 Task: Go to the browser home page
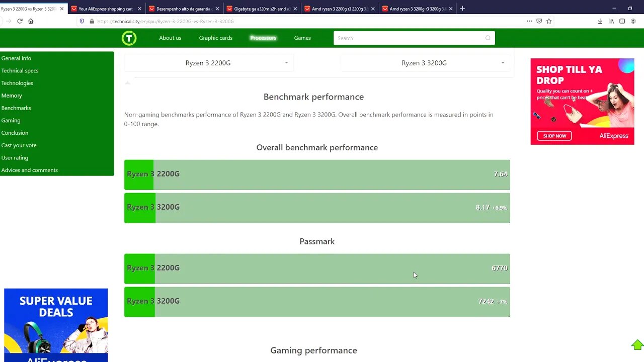click(x=31, y=21)
